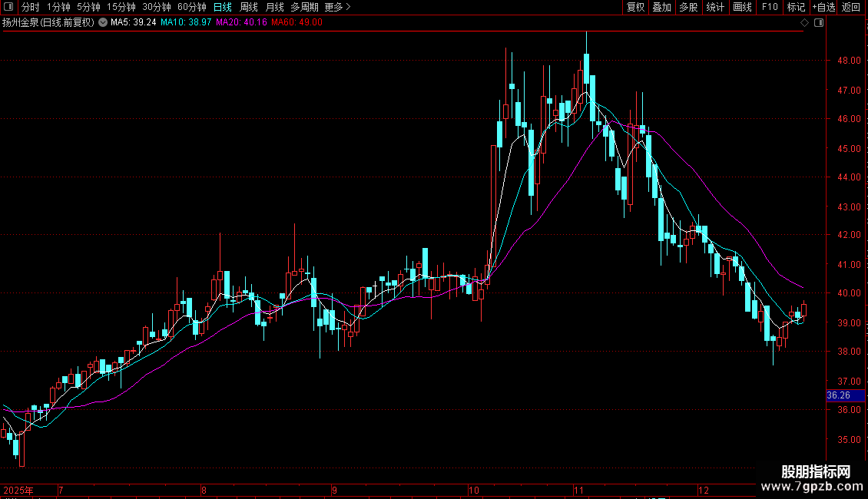The width and height of the screenshot is (868, 499).
Task: Select the 30分钟 period
Action: click(x=157, y=7)
